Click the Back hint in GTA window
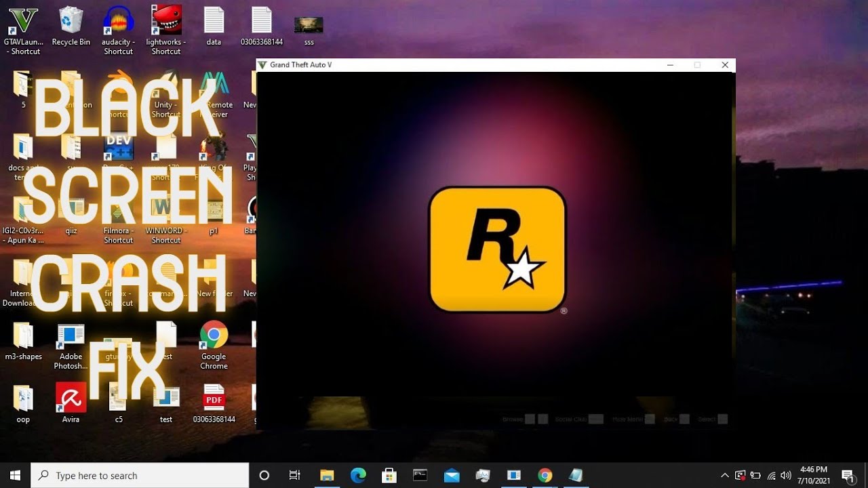 tap(676, 420)
